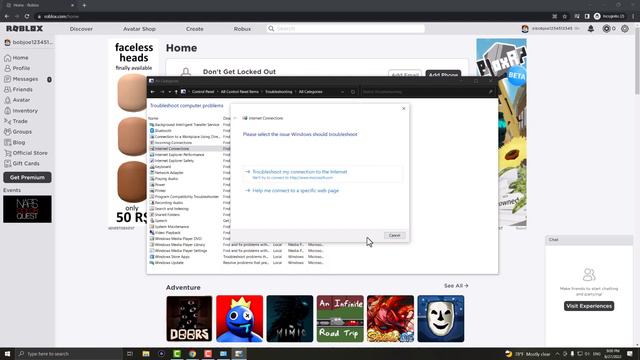Click the ROBLOX logo
Viewport: 640px width, 360px height.
[24, 29]
